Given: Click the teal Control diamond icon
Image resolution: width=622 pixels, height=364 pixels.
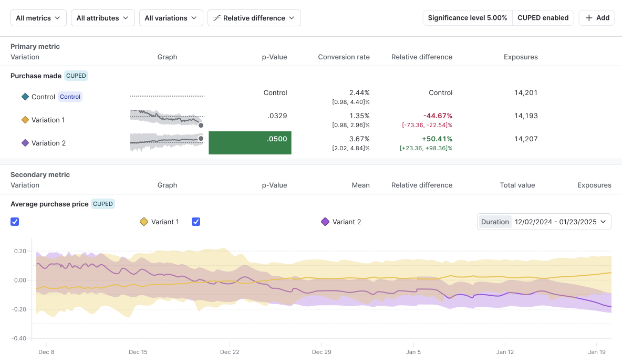Looking at the screenshot, I should point(25,97).
